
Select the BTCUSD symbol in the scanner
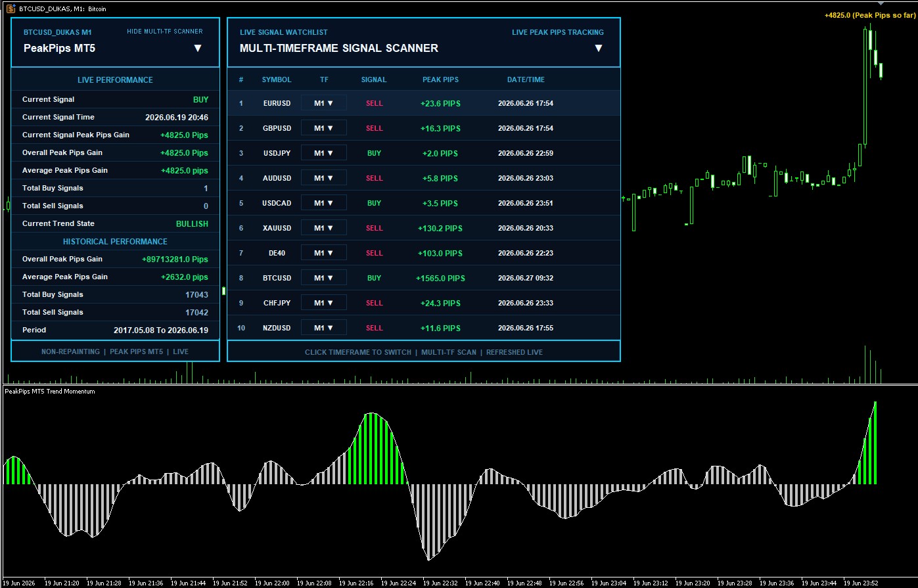click(x=277, y=278)
